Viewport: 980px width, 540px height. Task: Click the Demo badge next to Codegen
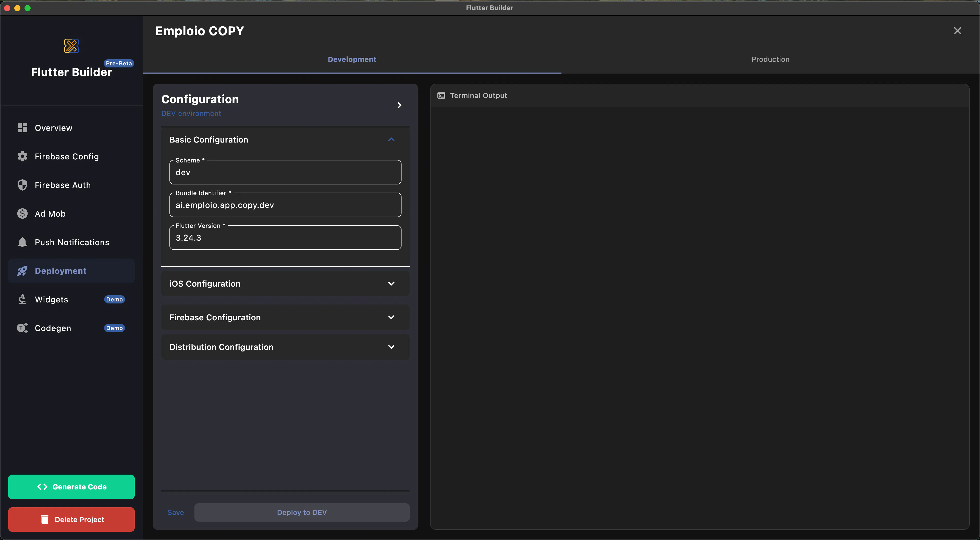[115, 328]
